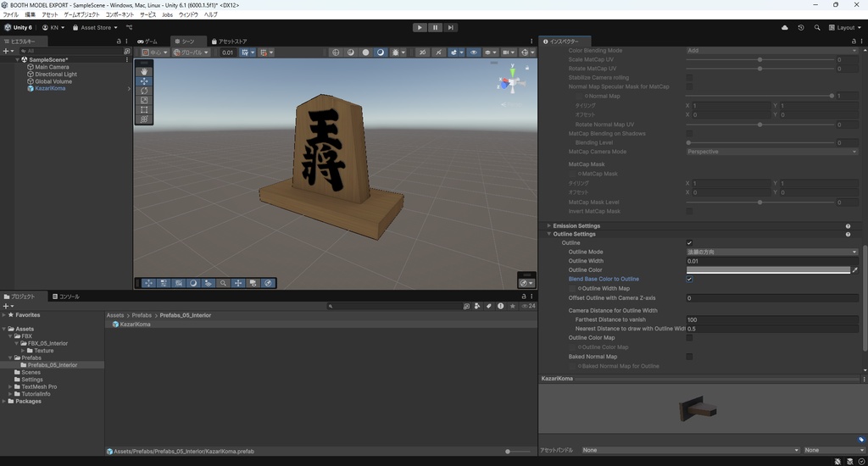
Task: Toggle the scene lighting moon icon
Action: [381, 52]
